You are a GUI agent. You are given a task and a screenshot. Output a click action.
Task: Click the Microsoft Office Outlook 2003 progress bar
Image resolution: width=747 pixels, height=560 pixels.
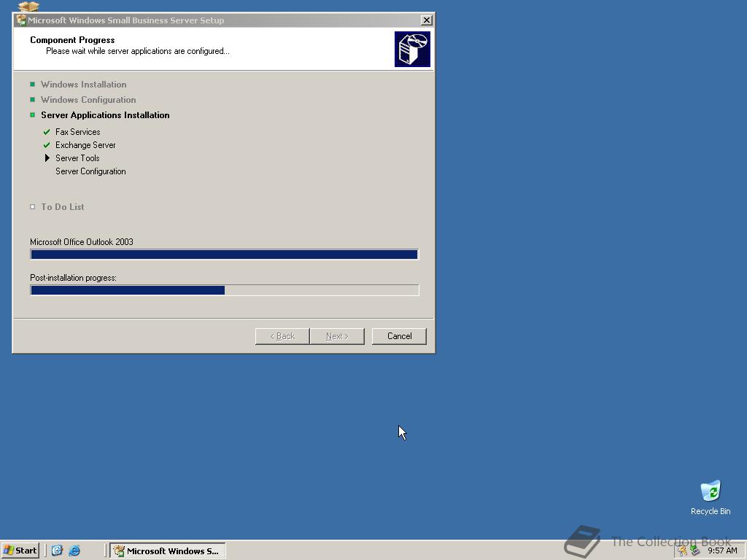coord(225,254)
